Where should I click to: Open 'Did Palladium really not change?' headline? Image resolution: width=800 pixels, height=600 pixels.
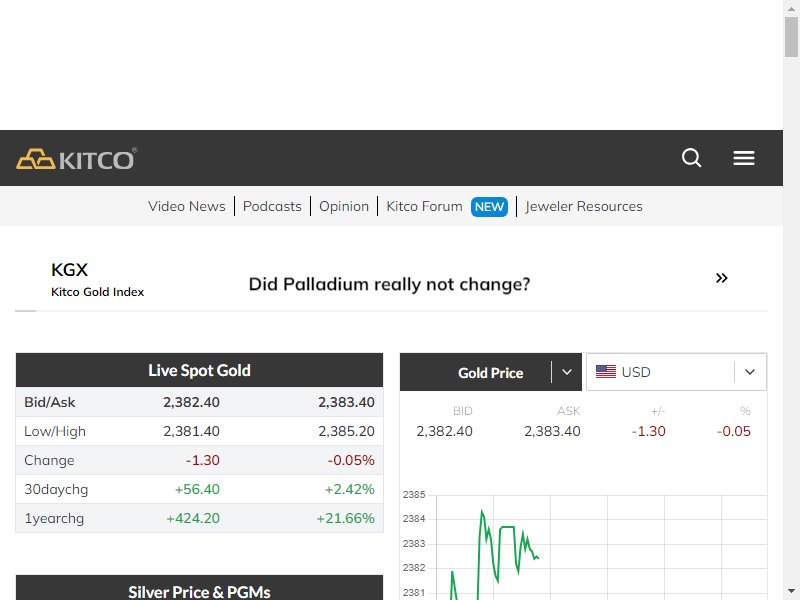coord(389,284)
